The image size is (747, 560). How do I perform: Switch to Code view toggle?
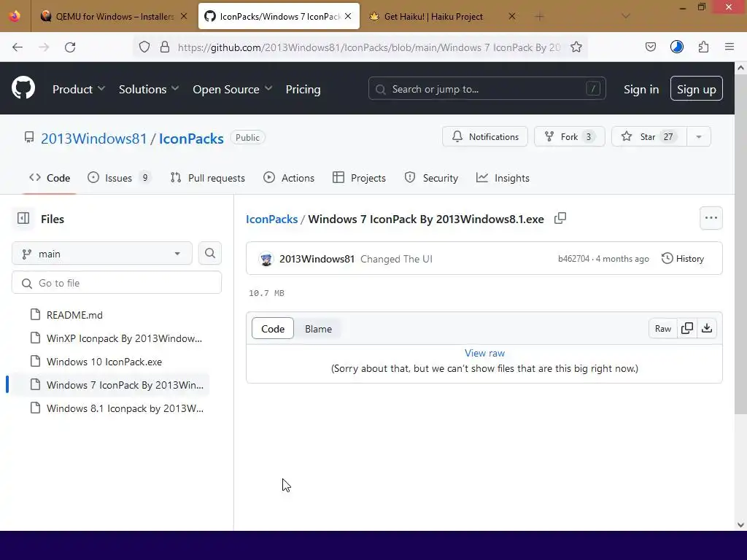[x=273, y=329]
